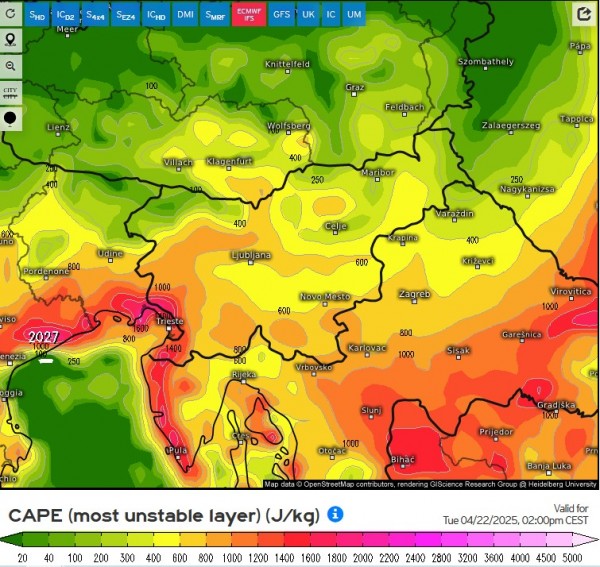
Task: Select the ICD2 model tab
Action: point(65,15)
